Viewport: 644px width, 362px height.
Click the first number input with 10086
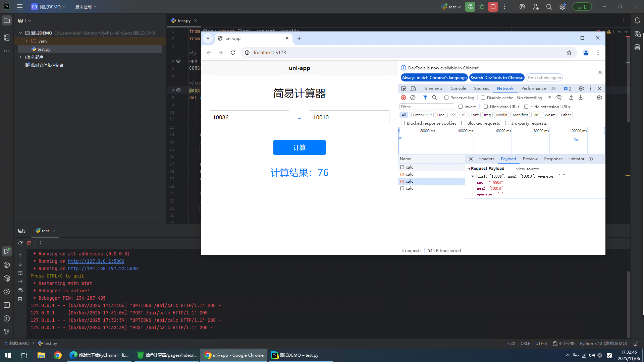(249, 117)
